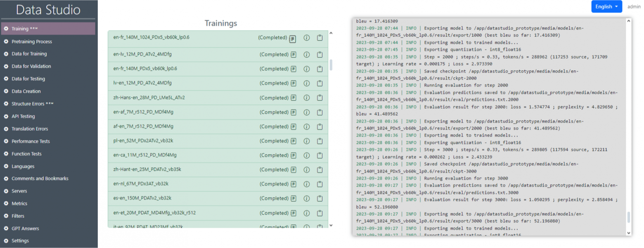This screenshot has height=248, width=644.
Task: Open log for en-af_7M_r512_PD_MDf4Mg
Action: click(x=294, y=112)
